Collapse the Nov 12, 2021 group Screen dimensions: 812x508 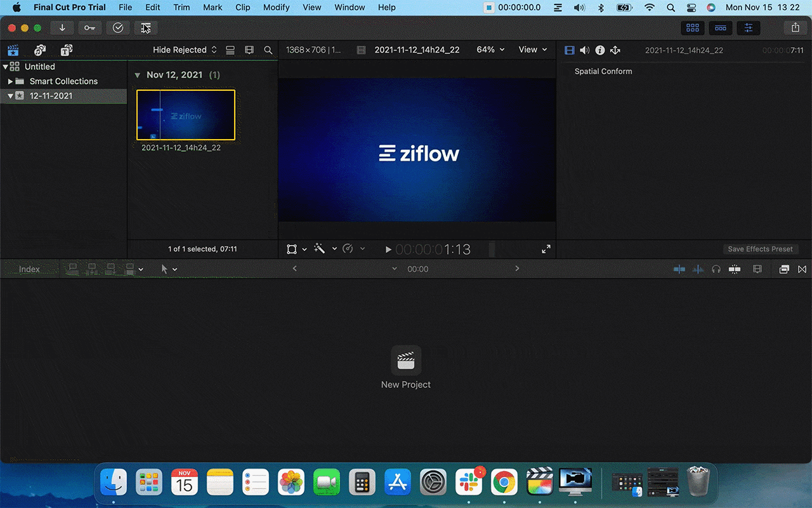137,75
